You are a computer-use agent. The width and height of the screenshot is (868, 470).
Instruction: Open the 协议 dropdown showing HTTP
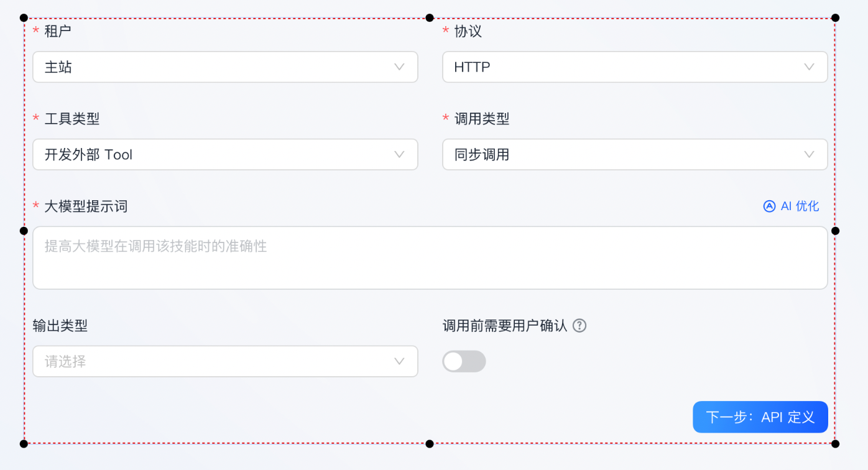[622, 67]
